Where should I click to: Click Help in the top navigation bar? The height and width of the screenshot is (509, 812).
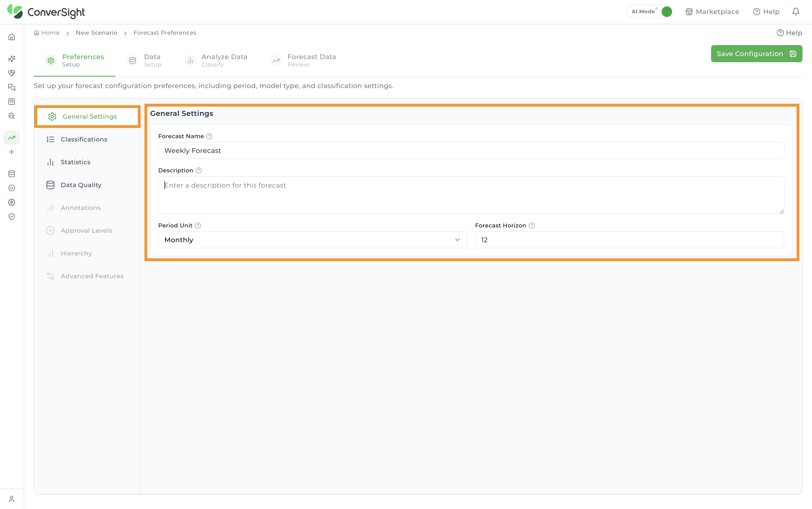point(766,12)
